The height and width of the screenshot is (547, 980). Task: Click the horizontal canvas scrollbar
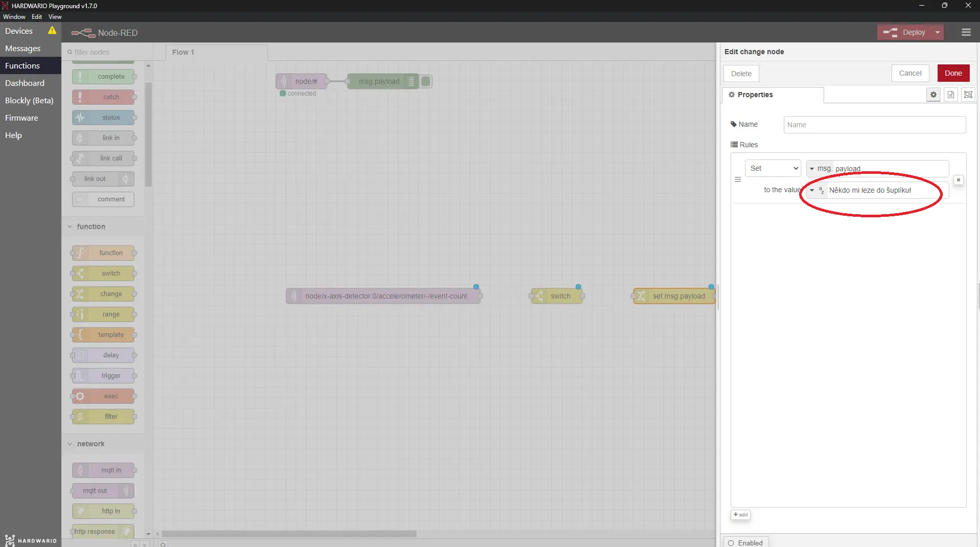pos(289,534)
